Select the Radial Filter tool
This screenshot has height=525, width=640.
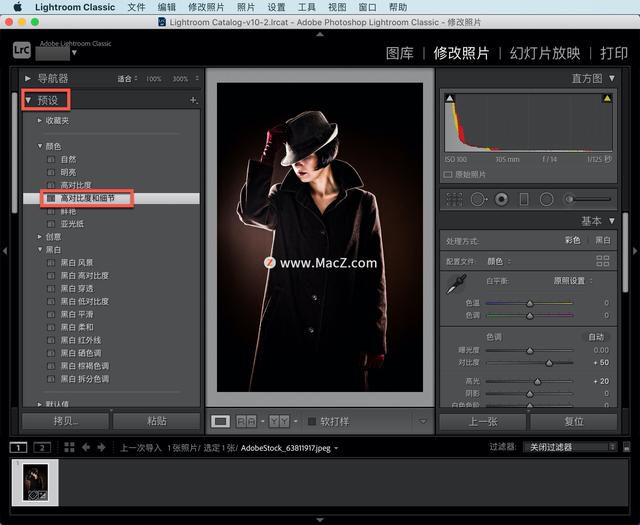546,199
